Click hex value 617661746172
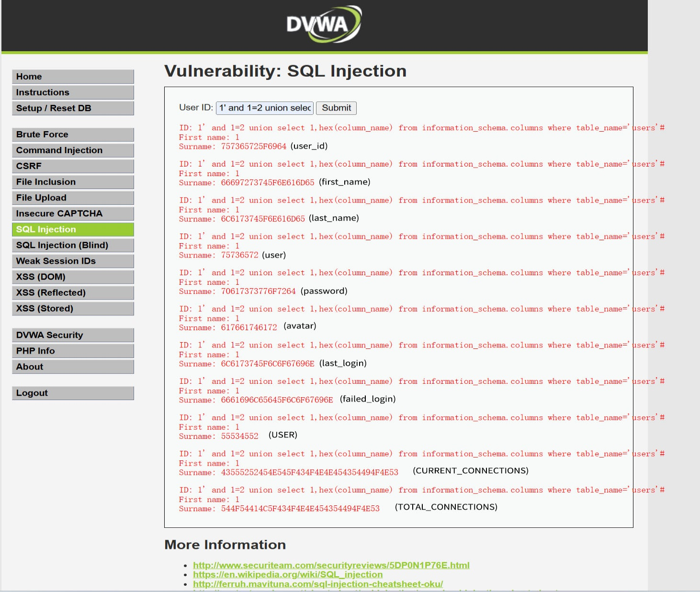 click(249, 328)
